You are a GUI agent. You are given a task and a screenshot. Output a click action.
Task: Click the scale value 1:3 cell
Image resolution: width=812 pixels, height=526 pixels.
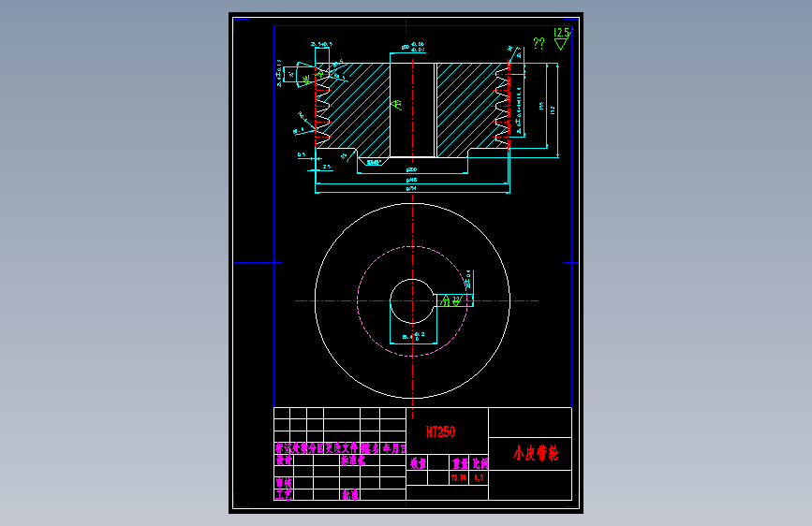click(479, 477)
